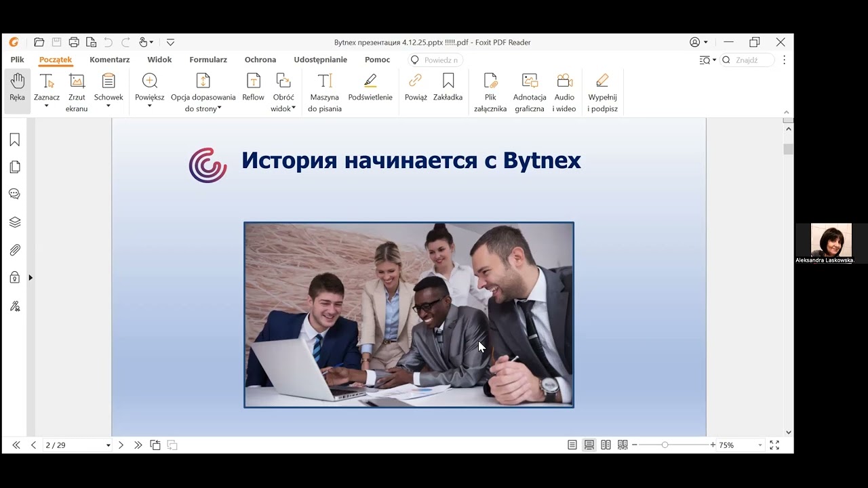This screenshot has height=488, width=868.
Task: Open the bookmarks panel in the sidebar
Action: (15, 140)
